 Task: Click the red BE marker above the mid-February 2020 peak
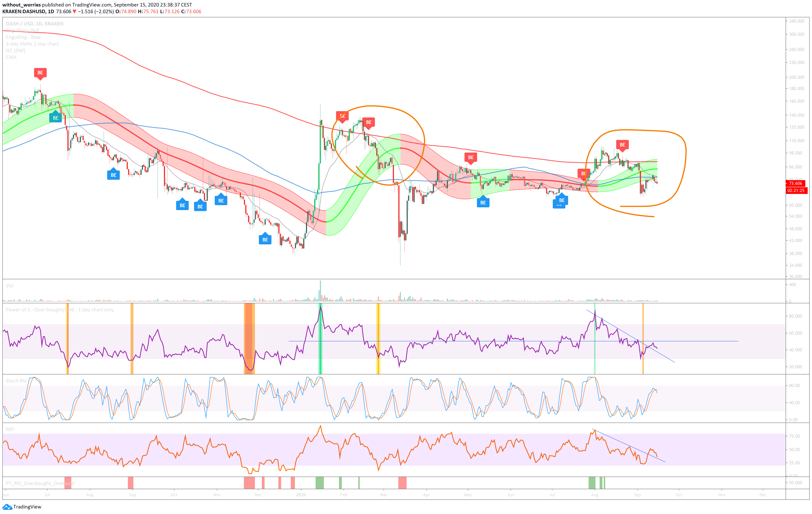(x=369, y=123)
